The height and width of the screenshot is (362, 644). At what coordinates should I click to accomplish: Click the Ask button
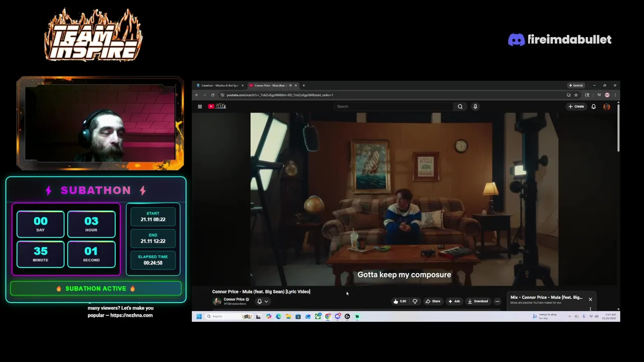(x=454, y=301)
